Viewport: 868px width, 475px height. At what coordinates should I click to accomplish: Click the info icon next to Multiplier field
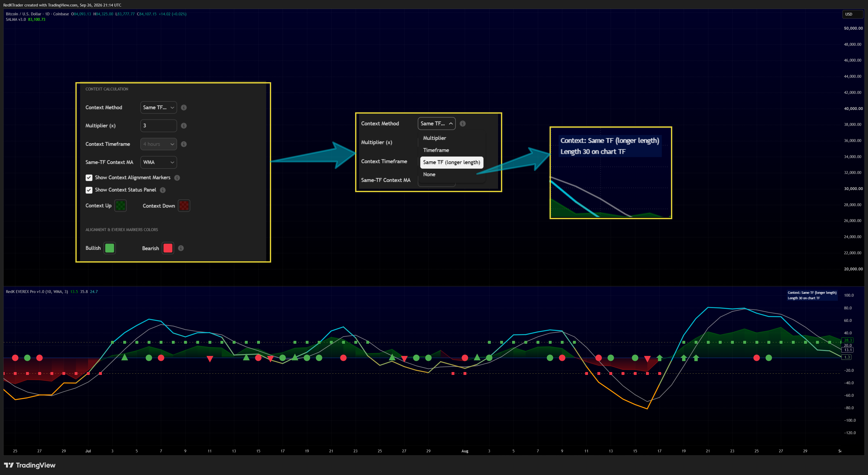pos(184,126)
